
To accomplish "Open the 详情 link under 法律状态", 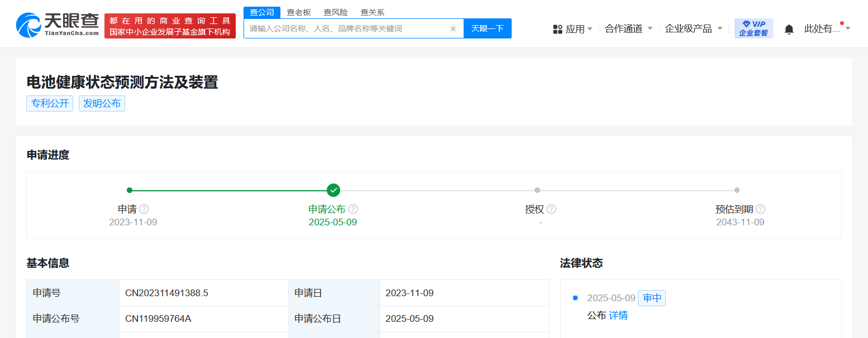I will pyautogui.click(x=618, y=315).
